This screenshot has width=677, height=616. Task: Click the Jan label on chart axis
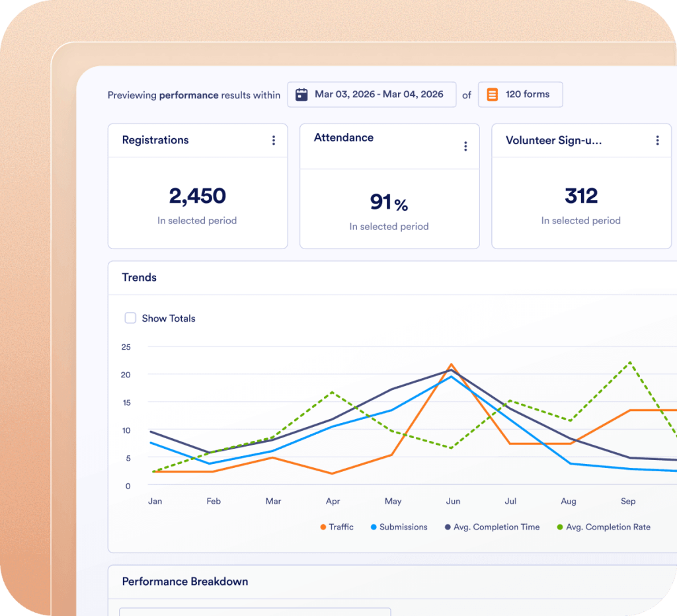pyautogui.click(x=155, y=501)
